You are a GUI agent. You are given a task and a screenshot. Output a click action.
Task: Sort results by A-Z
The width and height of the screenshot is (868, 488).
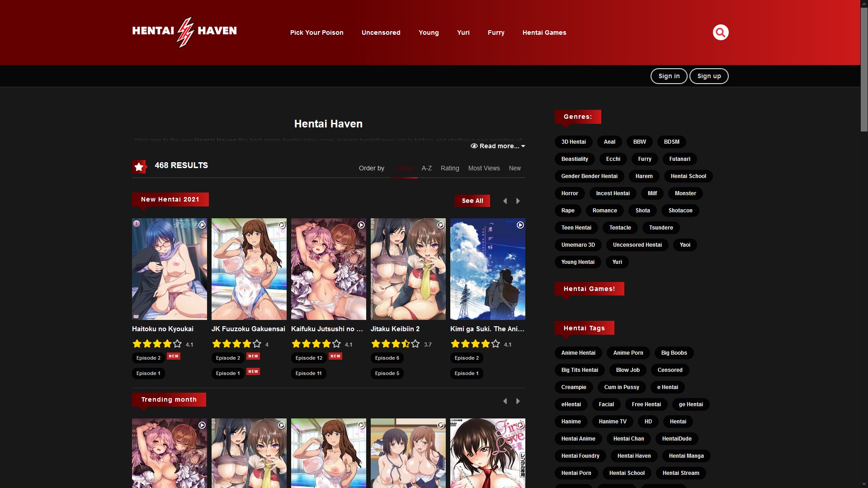tap(426, 168)
